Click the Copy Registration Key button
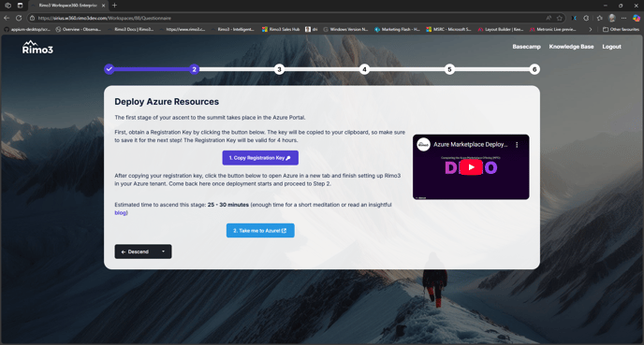The image size is (644, 345). click(260, 158)
